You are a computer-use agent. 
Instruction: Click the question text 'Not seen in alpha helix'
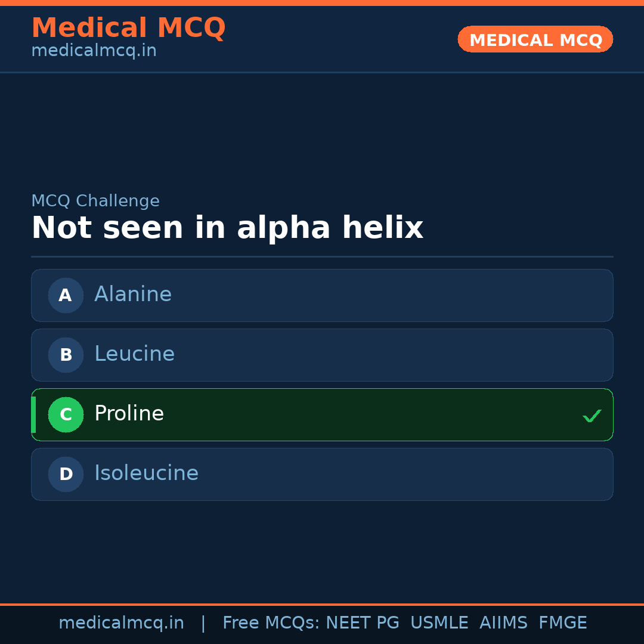[227, 228]
